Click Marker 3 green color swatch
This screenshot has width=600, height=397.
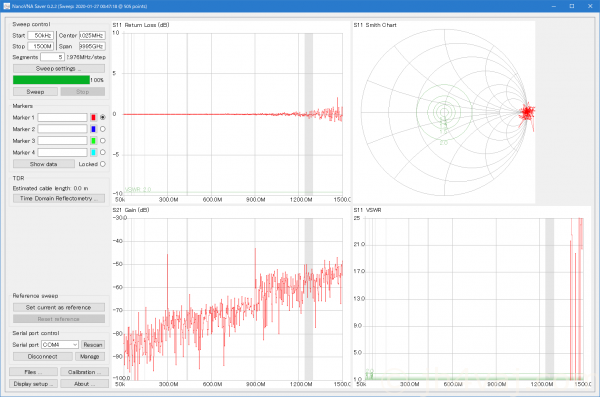(93, 141)
